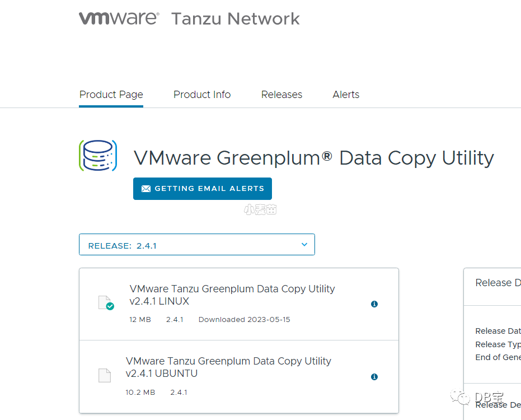Select the Alerts tab
The width and height of the screenshot is (521, 420).
(346, 95)
